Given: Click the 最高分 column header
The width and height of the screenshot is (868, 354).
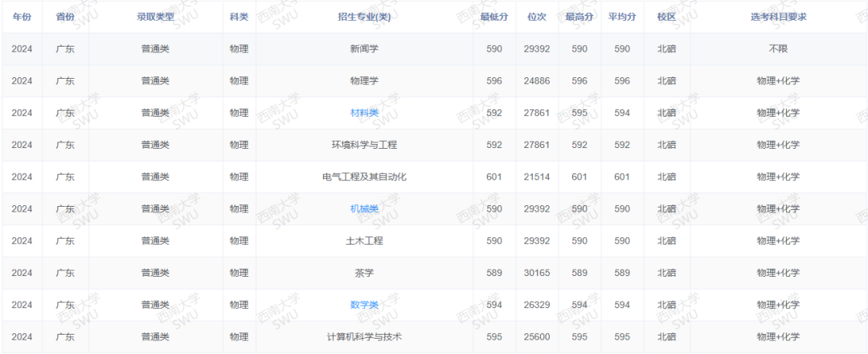Looking at the screenshot, I should tap(579, 17).
